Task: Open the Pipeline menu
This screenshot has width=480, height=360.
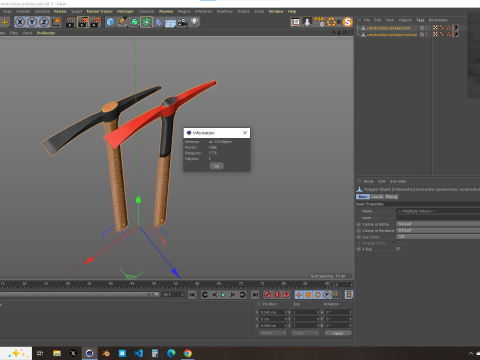Action: [166, 11]
